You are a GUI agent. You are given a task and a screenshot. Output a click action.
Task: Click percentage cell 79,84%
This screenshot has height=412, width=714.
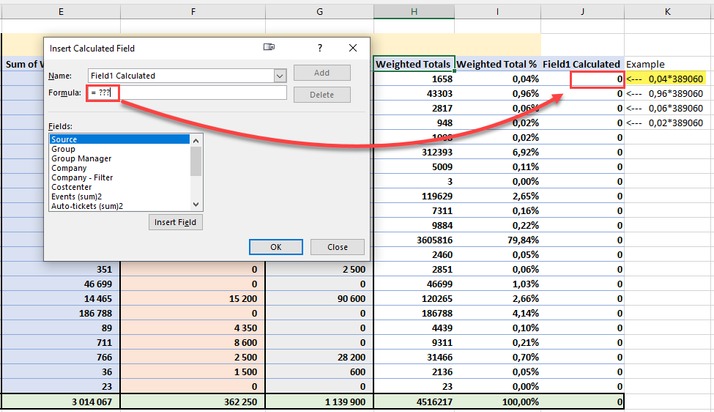(498, 240)
